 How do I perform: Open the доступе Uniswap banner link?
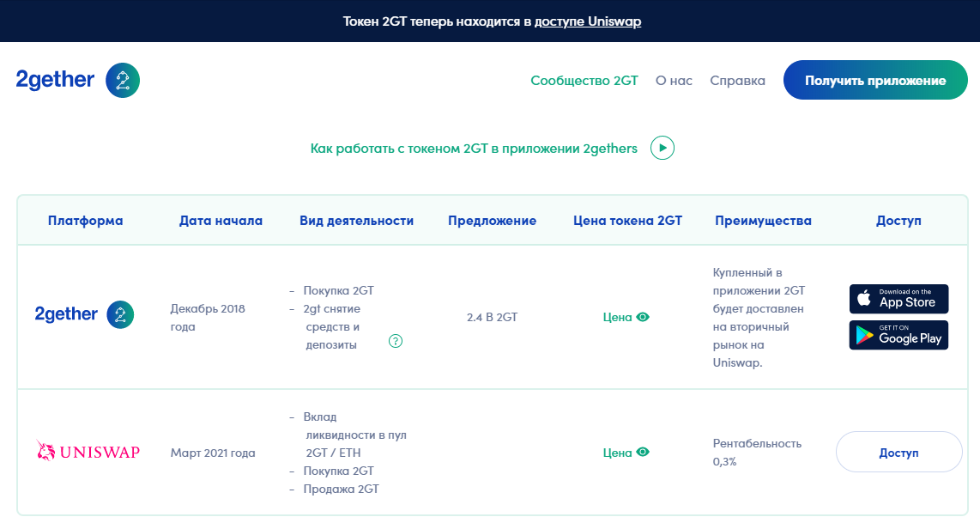click(x=588, y=21)
